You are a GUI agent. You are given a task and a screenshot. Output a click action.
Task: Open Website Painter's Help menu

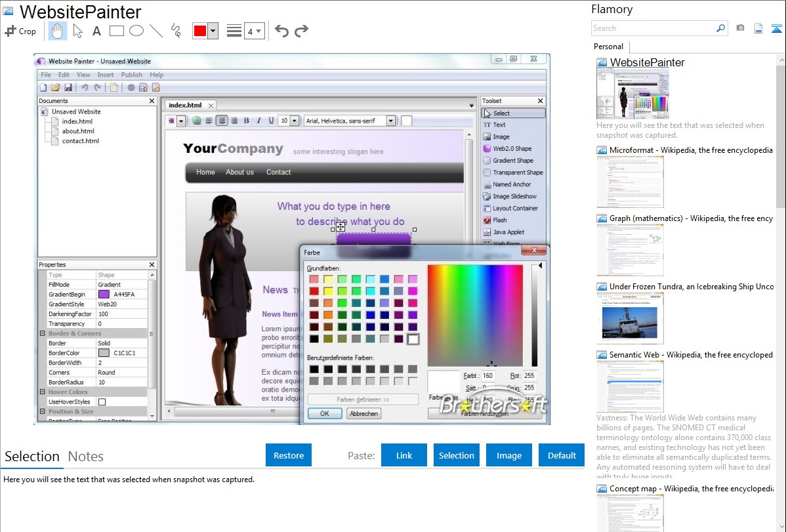[156, 75]
